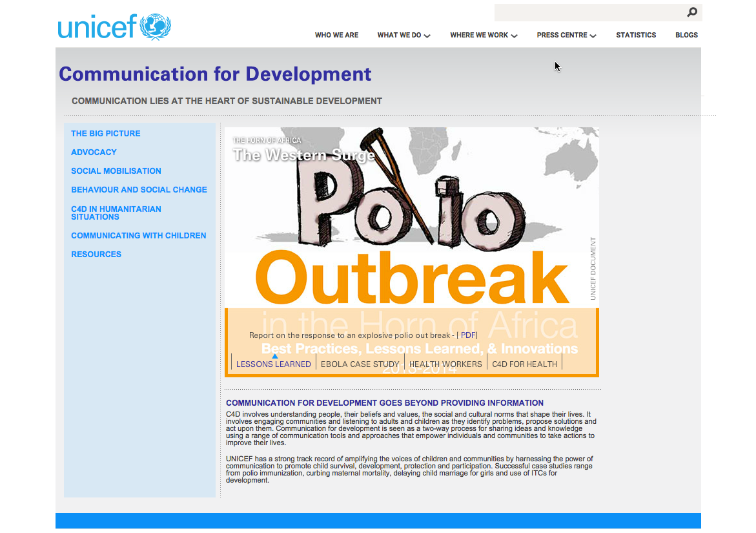Select THE BIG PICTURE sidebar link
756x533 pixels.
(x=106, y=134)
